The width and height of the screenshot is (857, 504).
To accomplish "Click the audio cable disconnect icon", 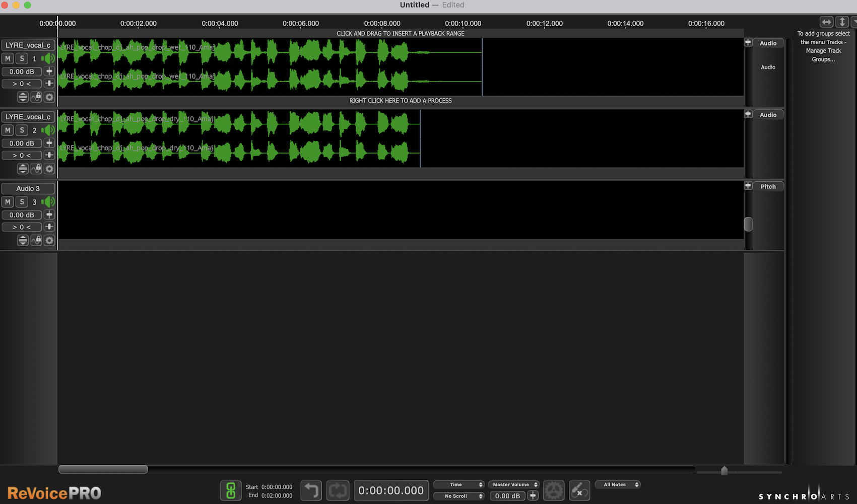I will pos(579,490).
